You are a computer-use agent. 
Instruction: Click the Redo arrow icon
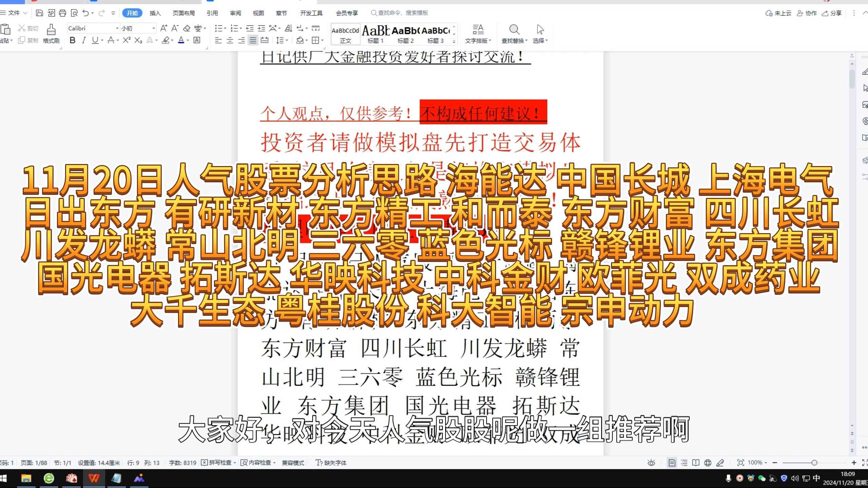click(x=101, y=13)
